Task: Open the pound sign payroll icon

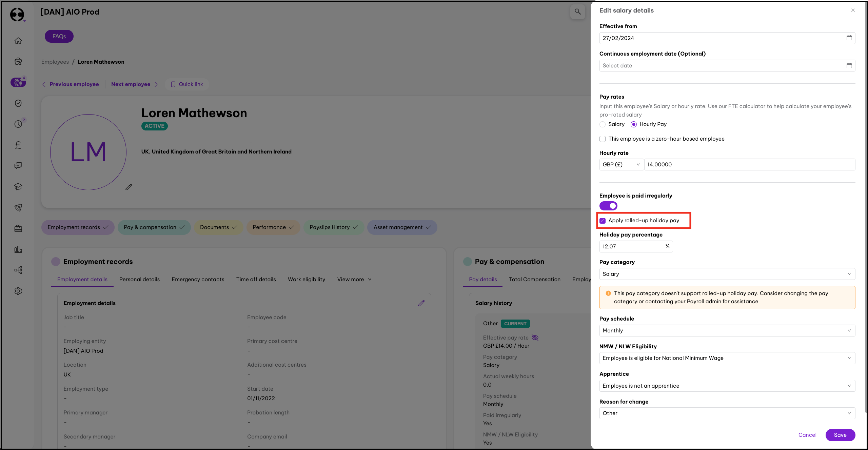Action: [x=18, y=145]
